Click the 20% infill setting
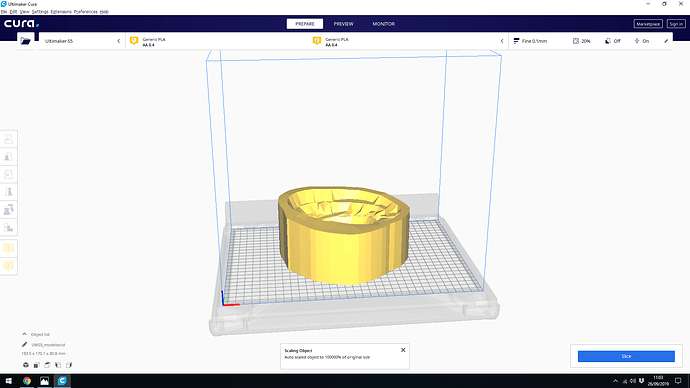The image size is (690, 388). tap(582, 41)
